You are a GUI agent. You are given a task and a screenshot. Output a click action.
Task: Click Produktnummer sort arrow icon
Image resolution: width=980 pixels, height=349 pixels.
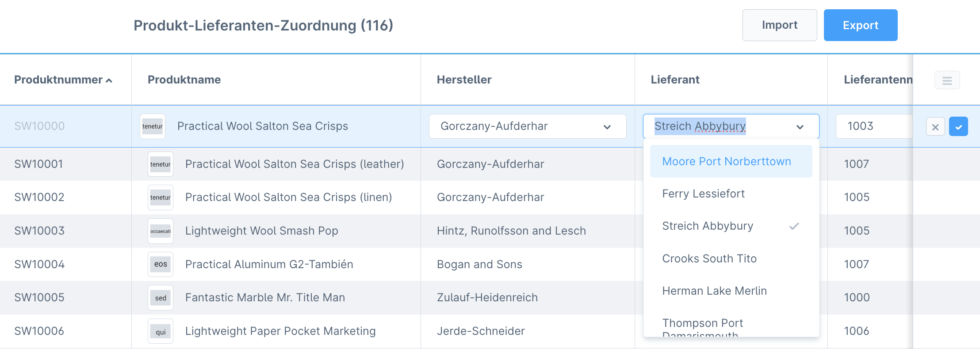tap(109, 80)
